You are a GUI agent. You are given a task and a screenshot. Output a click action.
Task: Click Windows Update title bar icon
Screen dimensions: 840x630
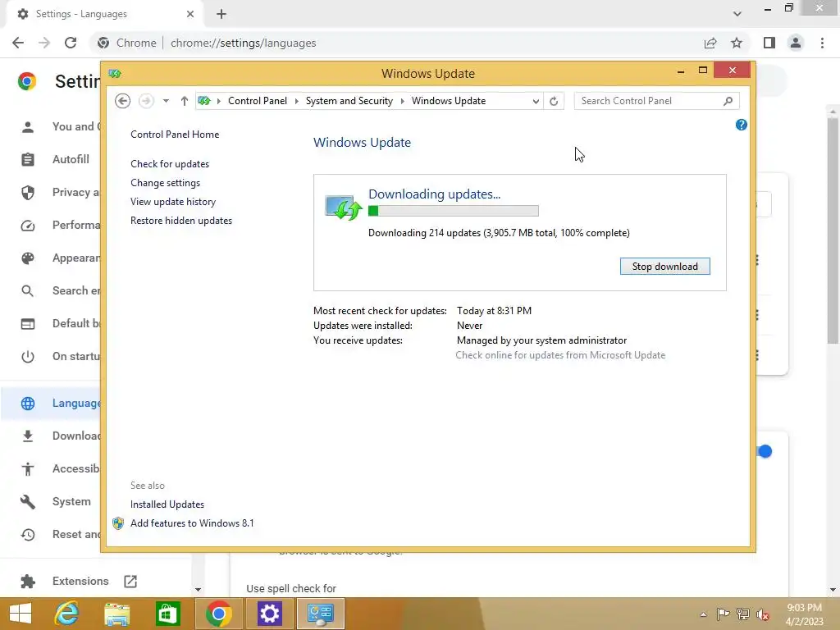[x=115, y=73]
